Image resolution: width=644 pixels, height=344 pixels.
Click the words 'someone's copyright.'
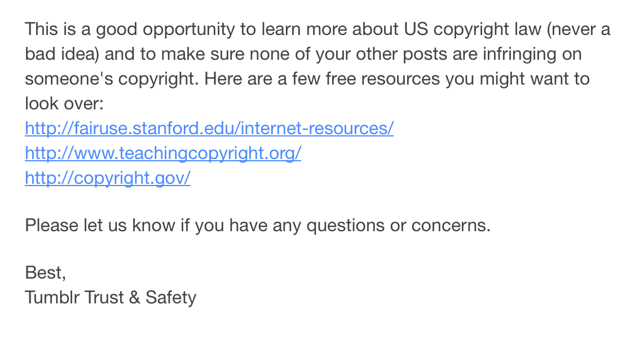(112, 78)
